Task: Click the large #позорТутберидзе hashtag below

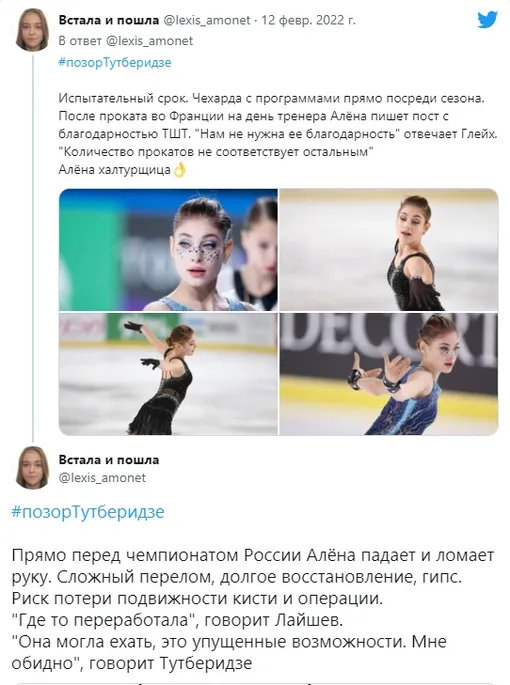Action: 88,512
